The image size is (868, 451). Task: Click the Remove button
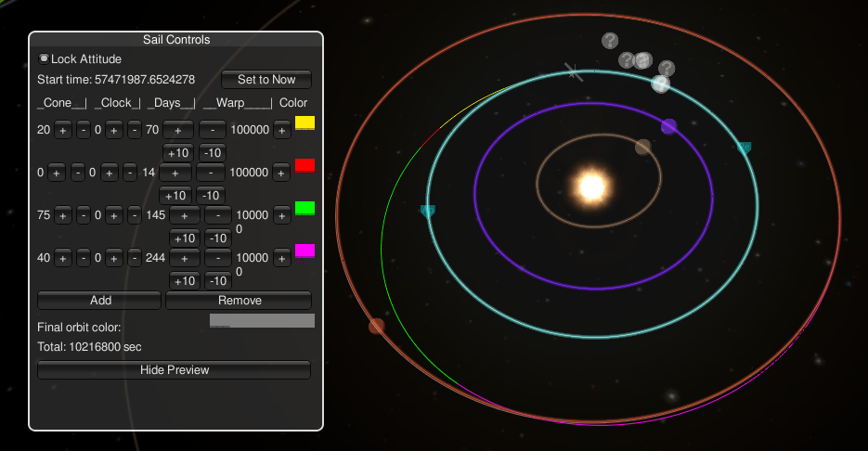pyautogui.click(x=238, y=301)
